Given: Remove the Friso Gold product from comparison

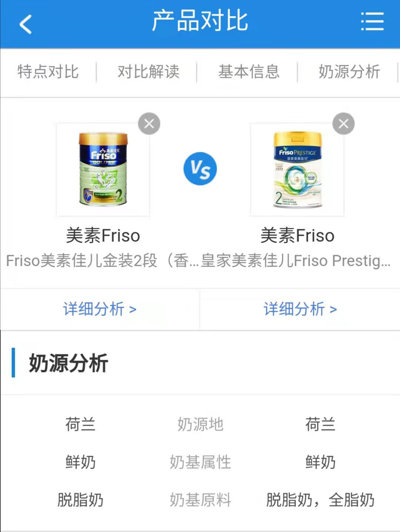Looking at the screenshot, I should click(149, 124).
